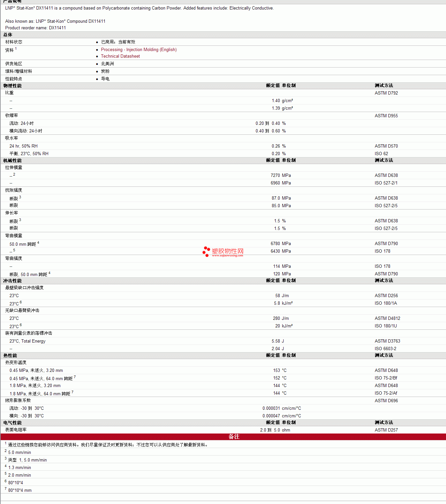This screenshot has height=504, width=446.
Task: Select the 填料/增强材料 row label
Action: (x=18, y=71)
